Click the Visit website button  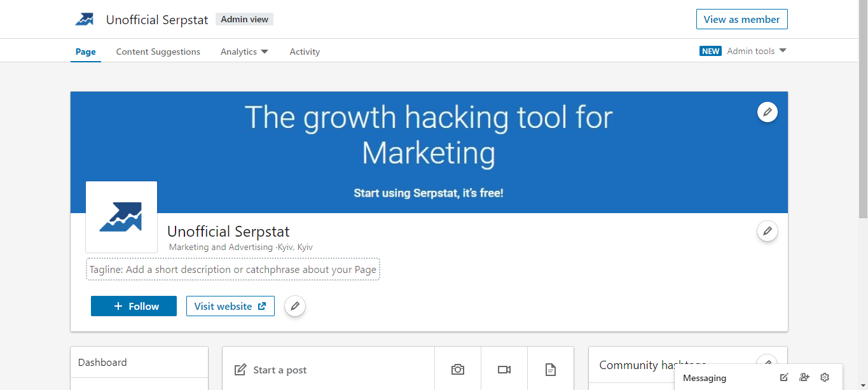coord(230,306)
